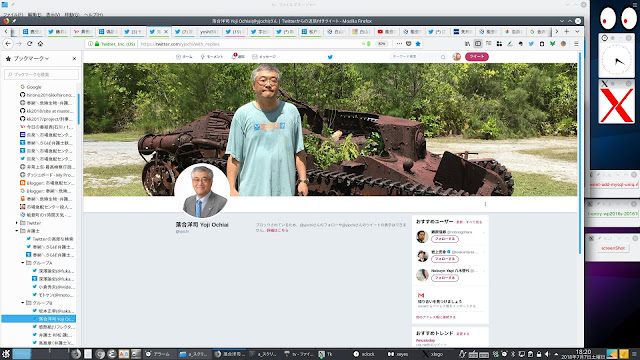This screenshot has width=640, height=360.
Task: Select highlighted 落合洋司 Yoji Ochiai bookmark
Action: pyautogui.click(x=39, y=319)
